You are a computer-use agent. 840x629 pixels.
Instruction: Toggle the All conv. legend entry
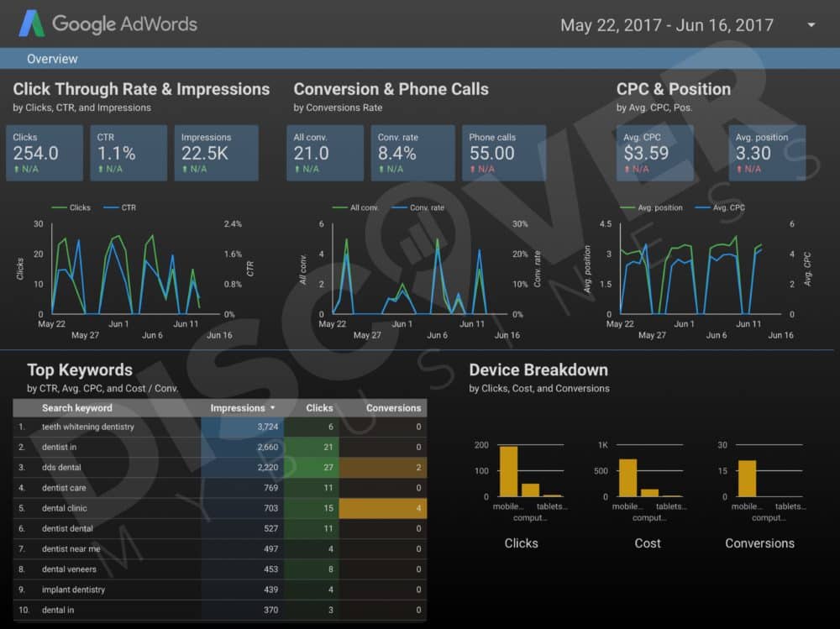click(355, 208)
